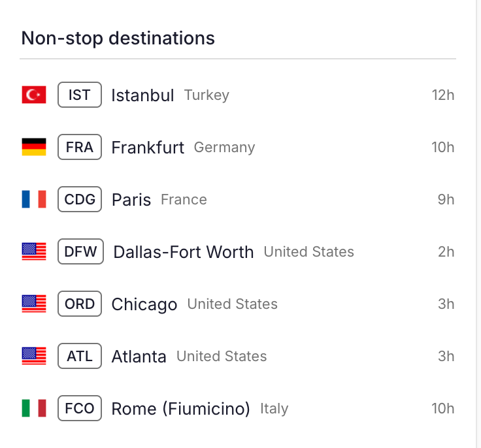Select the DFW airport code badge
Screen dimensions: 481x448
80,252
